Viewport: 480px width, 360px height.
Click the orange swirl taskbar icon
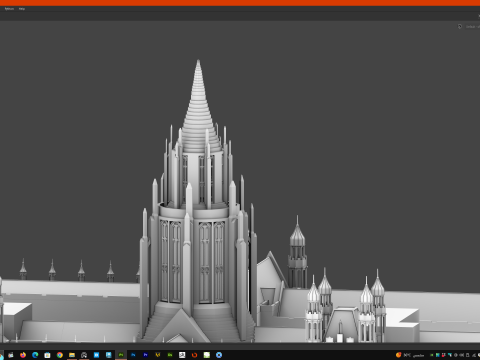click(x=194, y=355)
